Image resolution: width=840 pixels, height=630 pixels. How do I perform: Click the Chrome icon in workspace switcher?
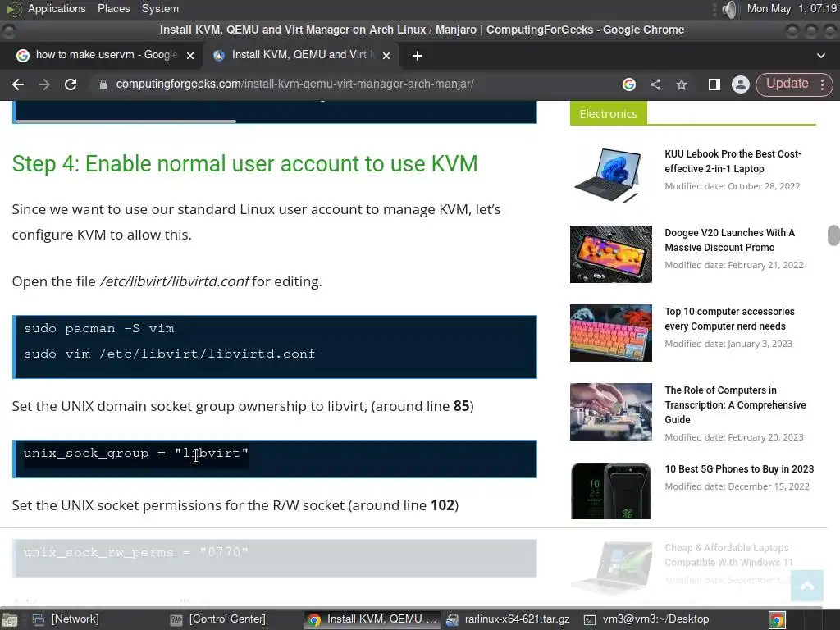tap(777, 620)
